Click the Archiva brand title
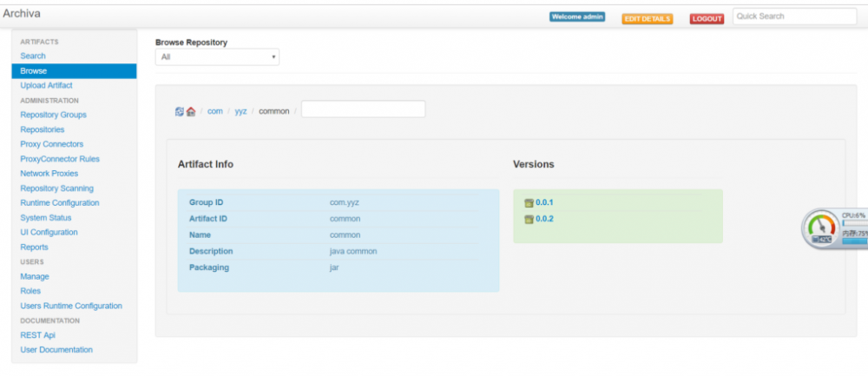 (22, 14)
